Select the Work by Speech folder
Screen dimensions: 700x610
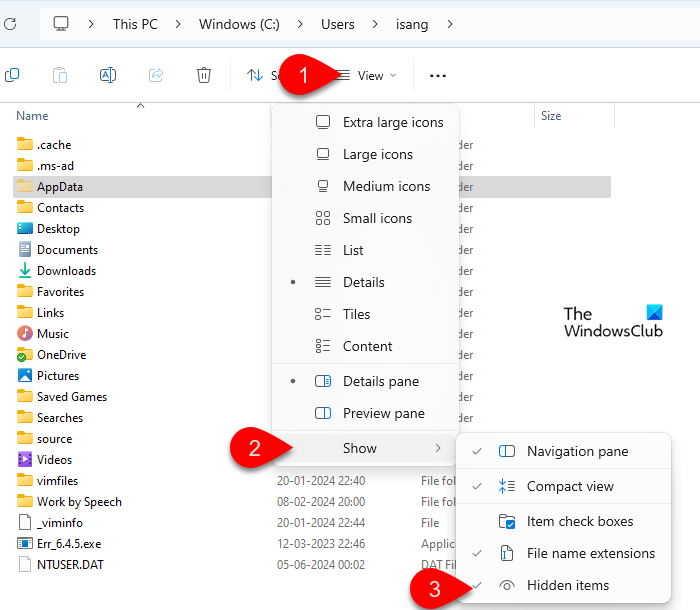(79, 501)
